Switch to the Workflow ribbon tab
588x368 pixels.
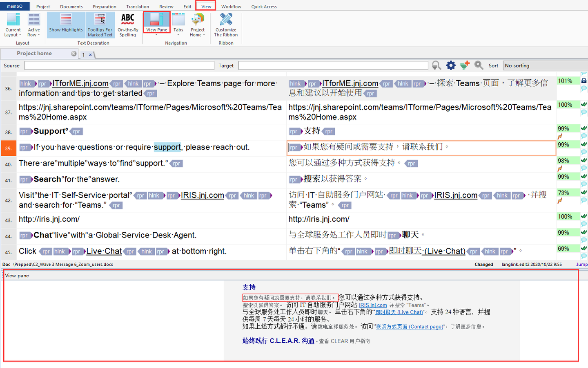pyautogui.click(x=231, y=6)
